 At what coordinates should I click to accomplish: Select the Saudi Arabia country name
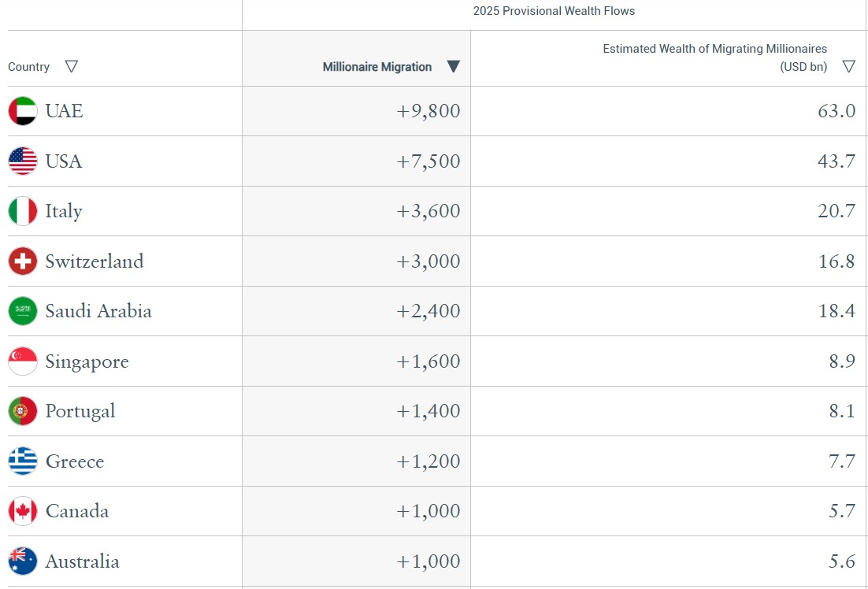coord(98,311)
